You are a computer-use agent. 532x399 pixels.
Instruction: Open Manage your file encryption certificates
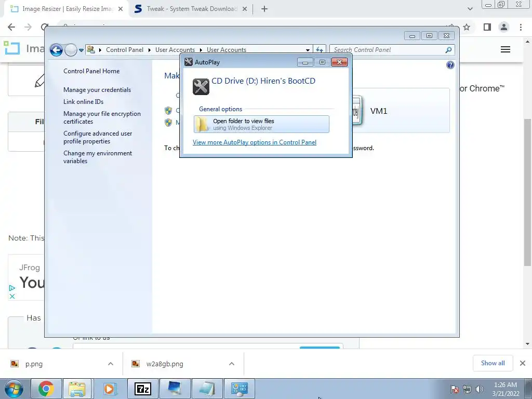(x=102, y=117)
